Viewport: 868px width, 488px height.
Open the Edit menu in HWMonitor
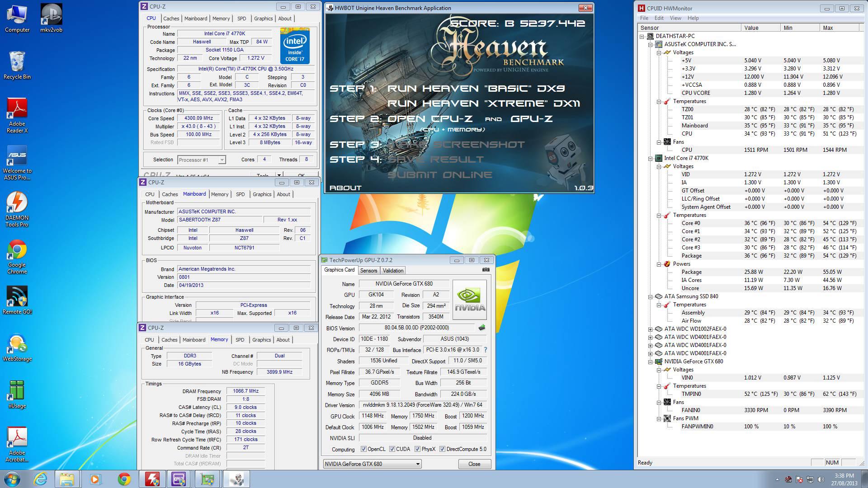(659, 18)
